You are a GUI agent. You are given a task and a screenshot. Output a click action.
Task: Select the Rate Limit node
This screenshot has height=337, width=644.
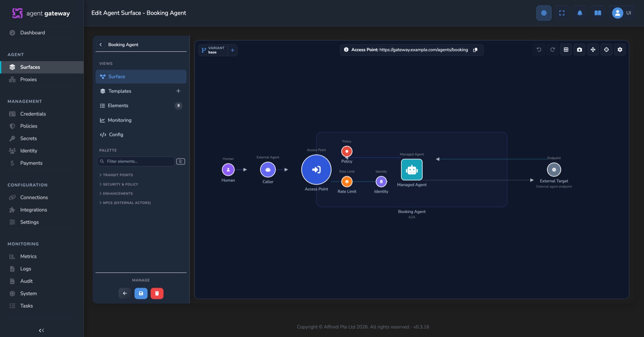347,182
